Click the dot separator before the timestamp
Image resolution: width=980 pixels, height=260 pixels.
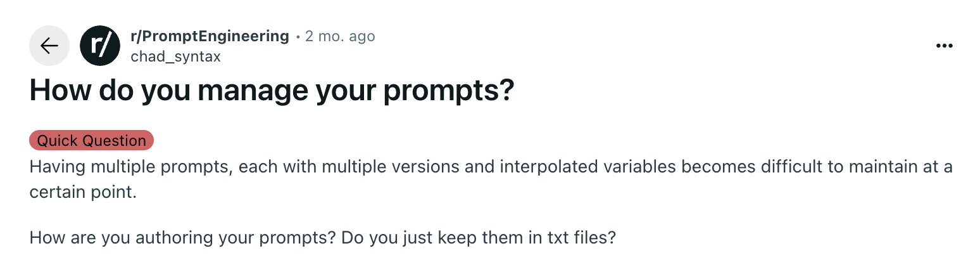298,37
